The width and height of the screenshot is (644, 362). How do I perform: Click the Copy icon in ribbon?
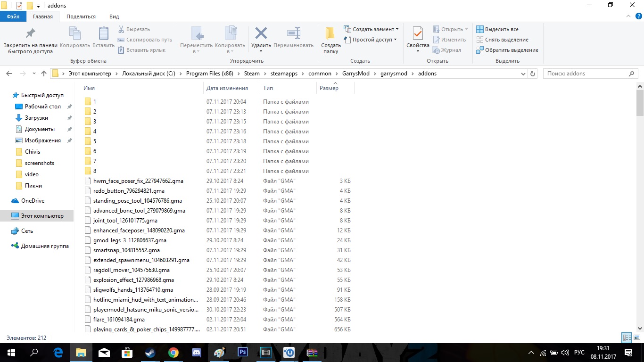pos(75,33)
